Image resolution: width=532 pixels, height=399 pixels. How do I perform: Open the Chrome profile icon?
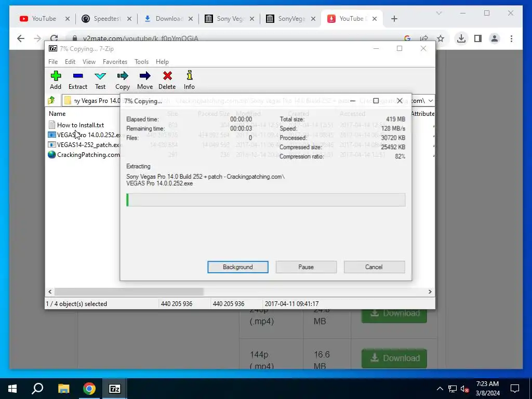tap(495, 38)
